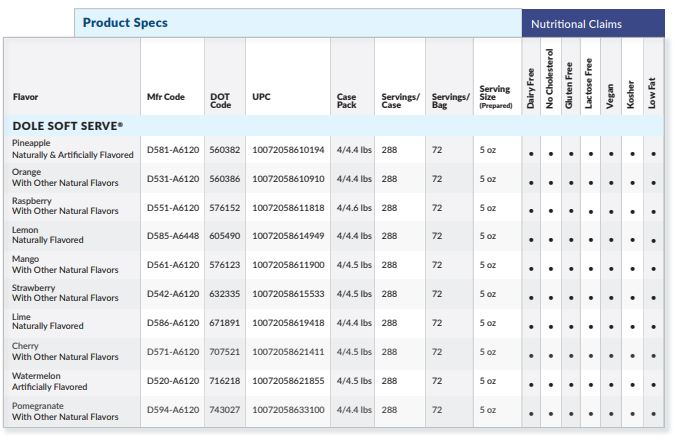This screenshot has width=677, height=437.
Task: Select Mfr Code D531-A6120 for Orange
Action: tap(173, 178)
